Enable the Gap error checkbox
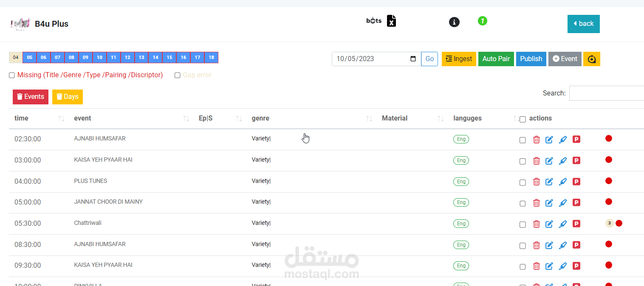Image resolution: width=644 pixels, height=286 pixels. tap(178, 75)
